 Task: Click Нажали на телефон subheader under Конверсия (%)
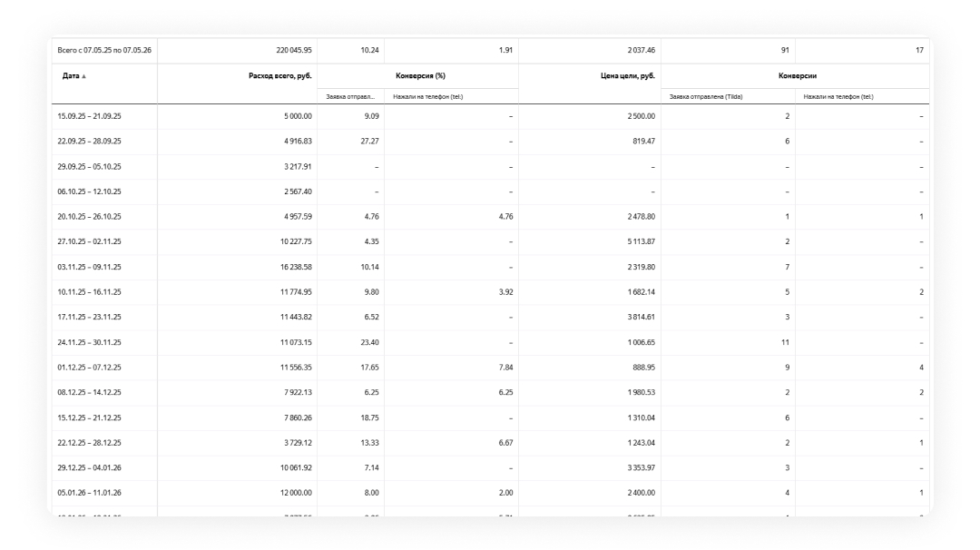428,97
